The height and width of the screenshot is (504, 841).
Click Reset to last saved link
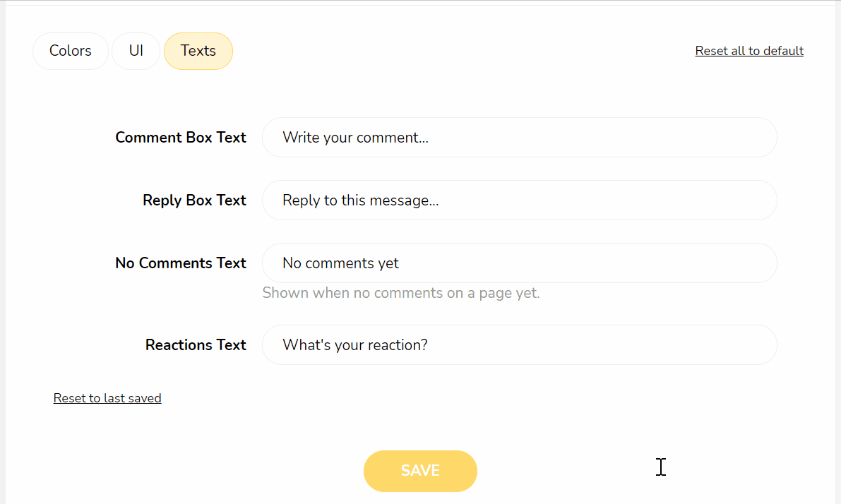107,398
